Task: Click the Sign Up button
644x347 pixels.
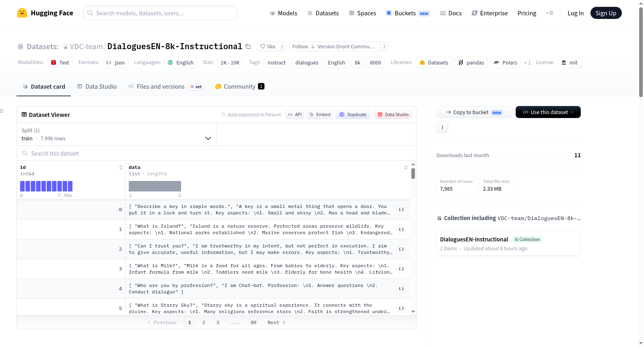Action: tap(606, 13)
